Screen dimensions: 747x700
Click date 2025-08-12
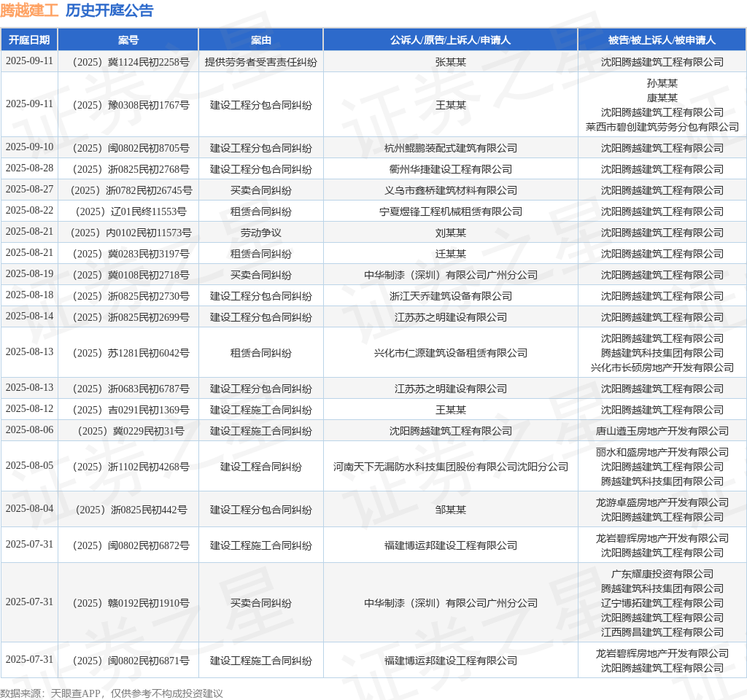pyautogui.click(x=29, y=408)
